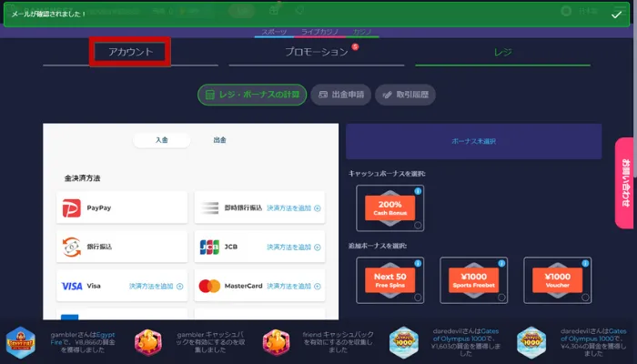Go to カジノ section
The image size is (637, 364).
362,32
